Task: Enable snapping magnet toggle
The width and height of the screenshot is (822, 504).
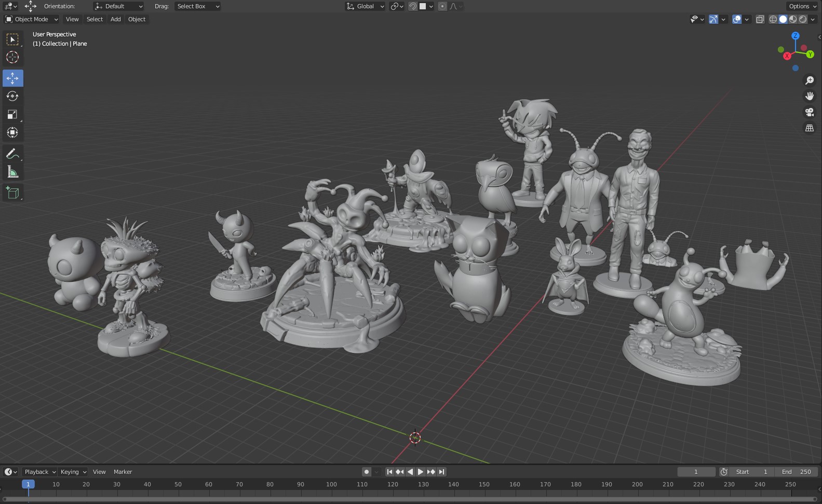Action: [413, 6]
